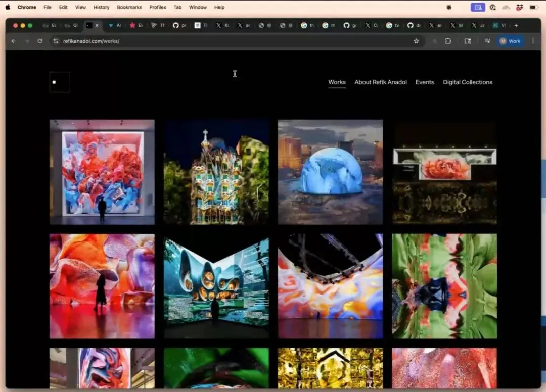
Task: Switch to the triangle icon tab labeled 'Th'
Action: pos(157,25)
